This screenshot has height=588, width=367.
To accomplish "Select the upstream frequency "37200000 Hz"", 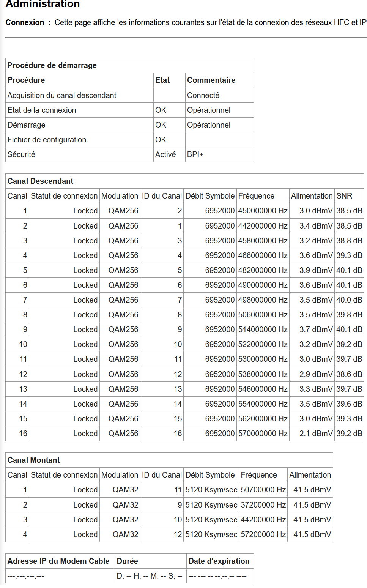I will pyautogui.click(x=263, y=505).
